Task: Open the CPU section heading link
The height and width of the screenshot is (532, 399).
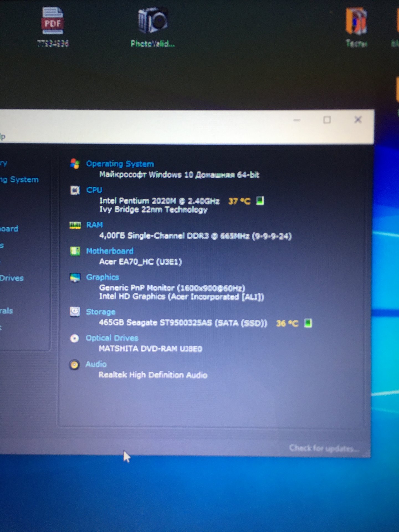Action: pyautogui.click(x=94, y=190)
